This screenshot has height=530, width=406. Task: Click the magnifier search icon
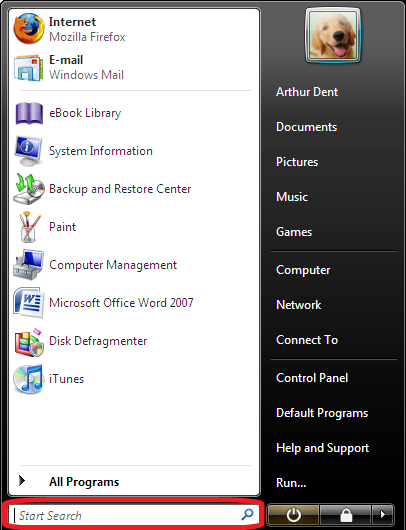247,514
